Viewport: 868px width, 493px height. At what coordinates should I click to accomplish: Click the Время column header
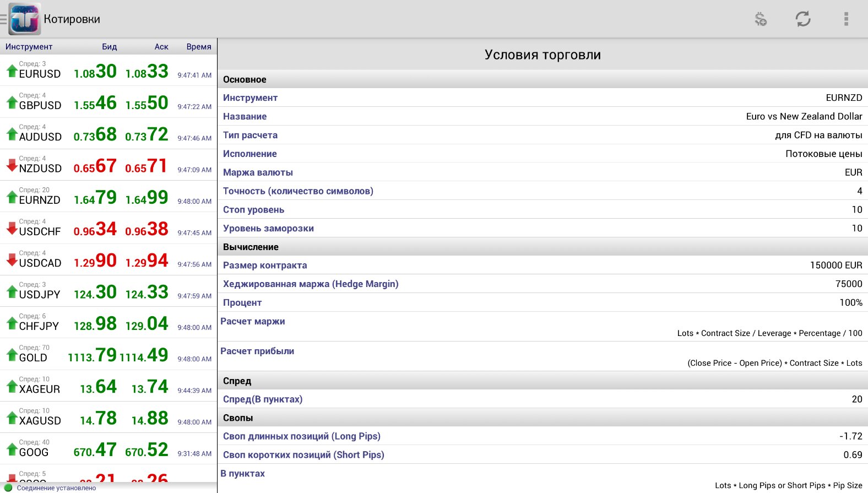tap(198, 47)
